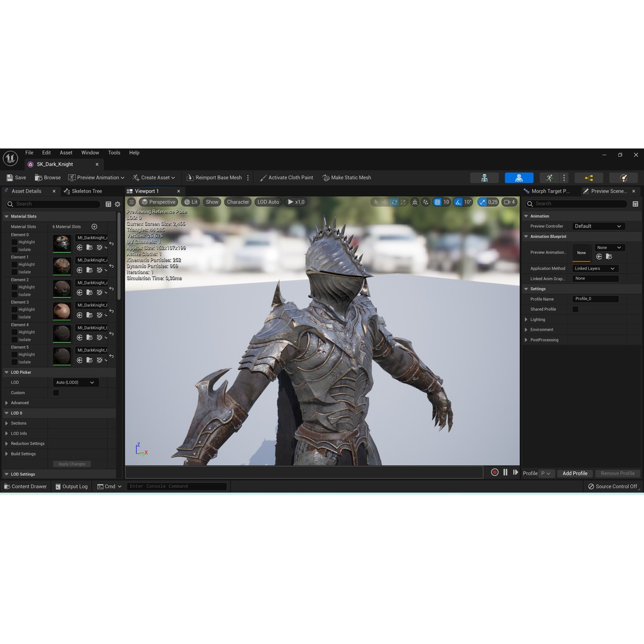Screen dimensions: 644x644
Task: Open the Profile P dropdown
Action: tap(546, 473)
